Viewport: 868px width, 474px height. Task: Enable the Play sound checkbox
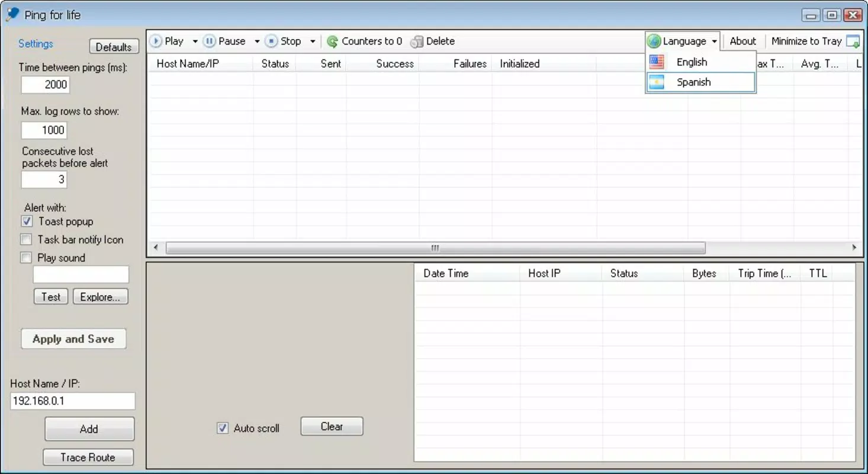coord(26,258)
